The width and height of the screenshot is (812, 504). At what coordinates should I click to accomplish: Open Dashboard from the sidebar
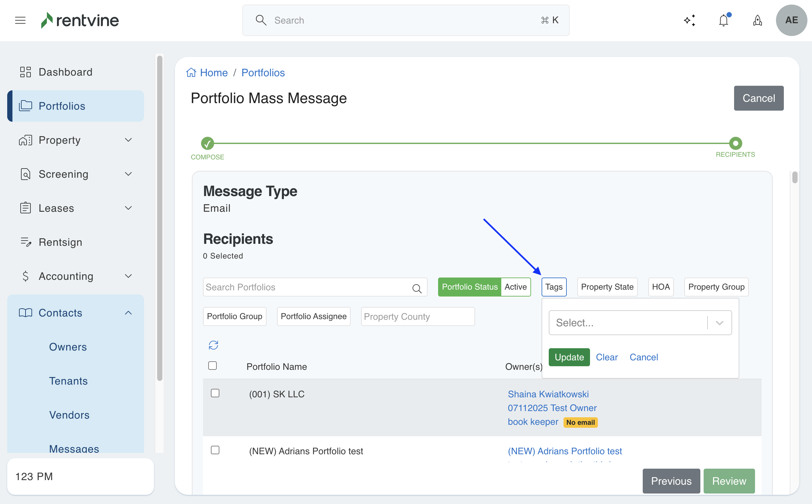(x=65, y=72)
